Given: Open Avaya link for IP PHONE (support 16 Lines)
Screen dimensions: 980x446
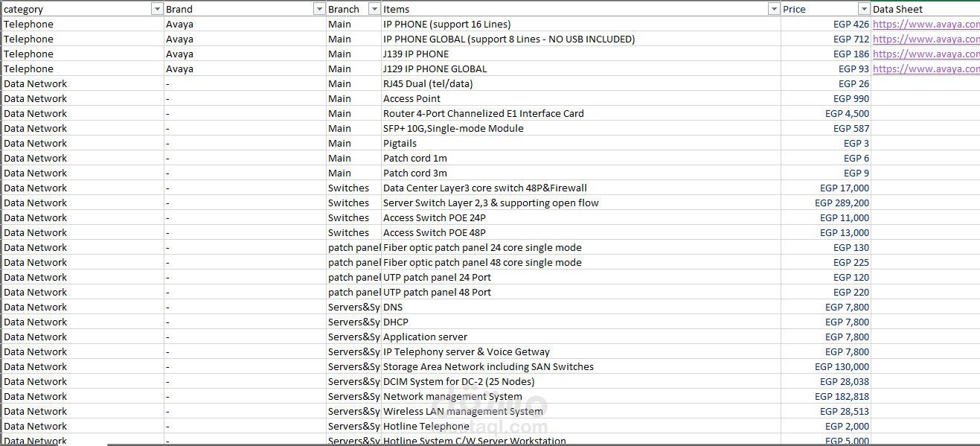Looking at the screenshot, I should [926, 24].
